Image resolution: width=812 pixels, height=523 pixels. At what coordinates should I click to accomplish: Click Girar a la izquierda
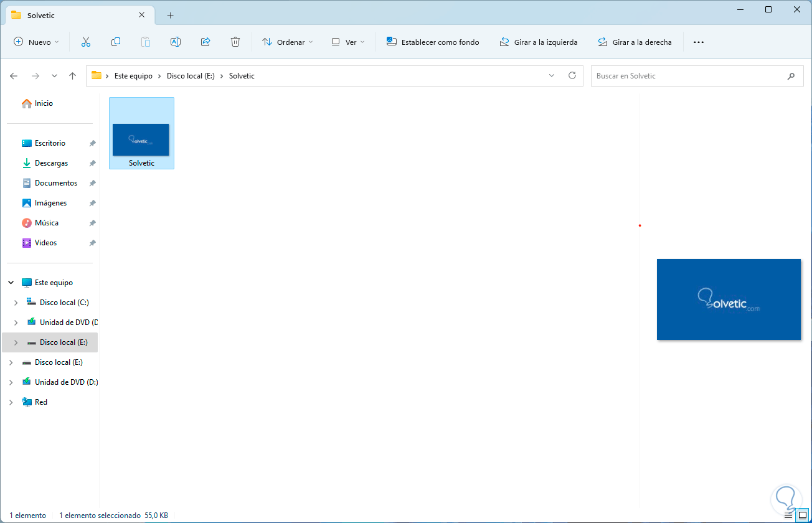[x=539, y=42]
